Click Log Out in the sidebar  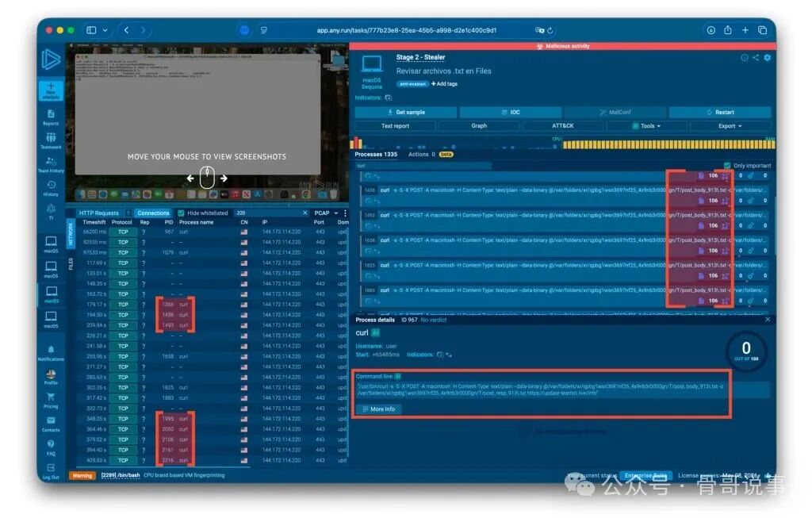click(x=51, y=471)
